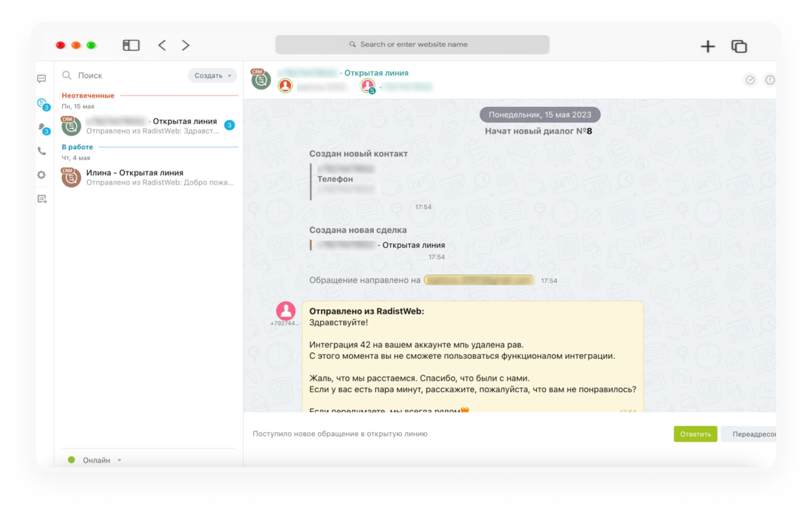Click the browser sidebar toggle icon
Screen dimensions: 812x512
131,45
